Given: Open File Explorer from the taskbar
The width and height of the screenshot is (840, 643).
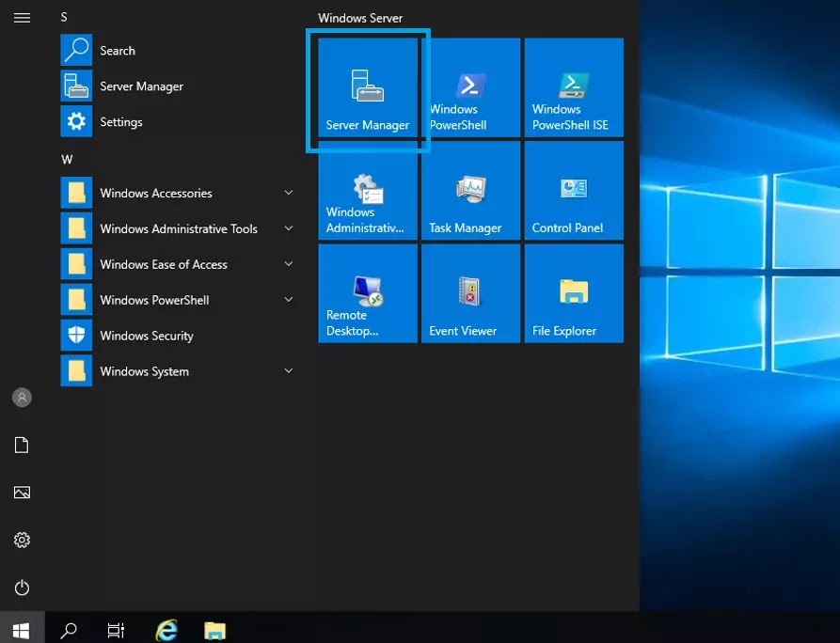Looking at the screenshot, I should tap(214, 631).
